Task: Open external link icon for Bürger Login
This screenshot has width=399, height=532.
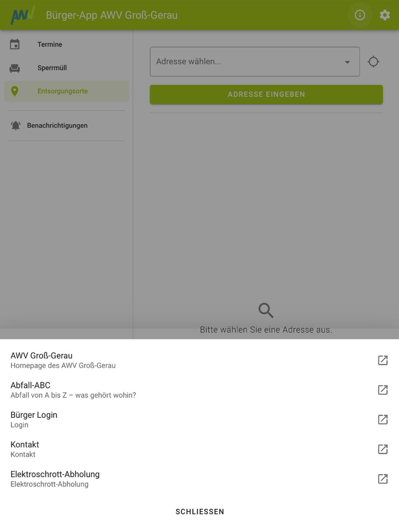Action: click(383, 420)
